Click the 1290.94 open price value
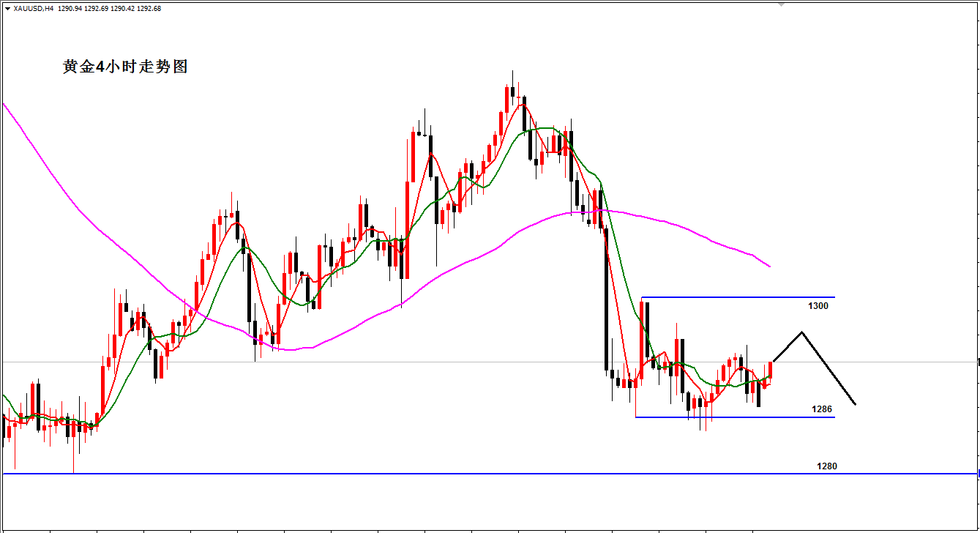This screenshot has width=980, height=533. [x=69, y=9]
